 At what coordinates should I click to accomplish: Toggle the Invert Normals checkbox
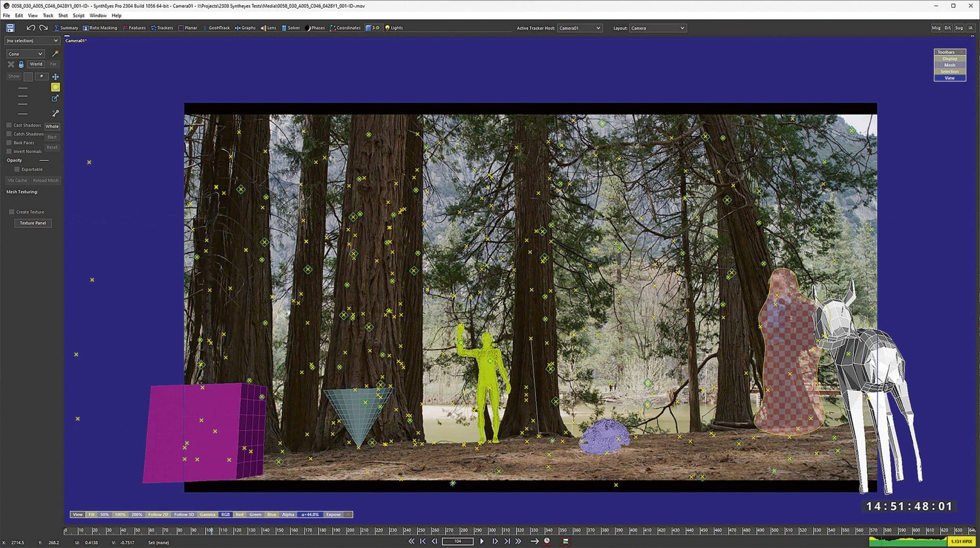pyautogui.click(x=9, y=151)
